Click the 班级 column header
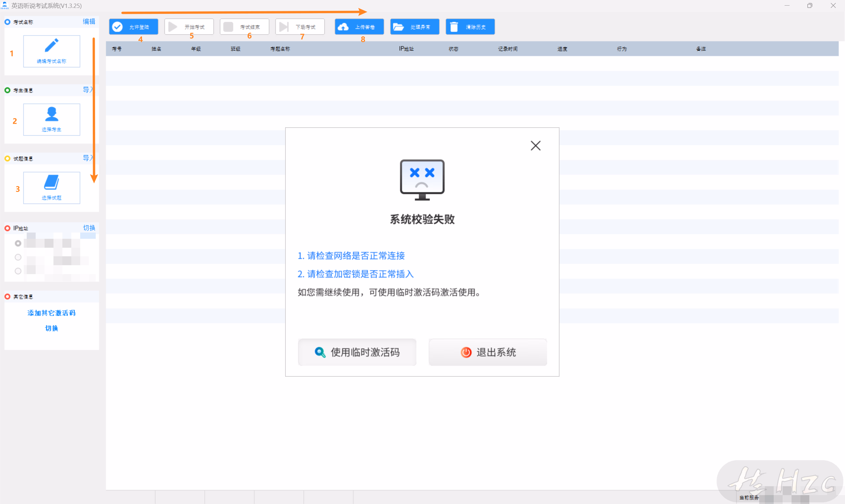Viewport: 845px width, 504px height. [235, 49]
